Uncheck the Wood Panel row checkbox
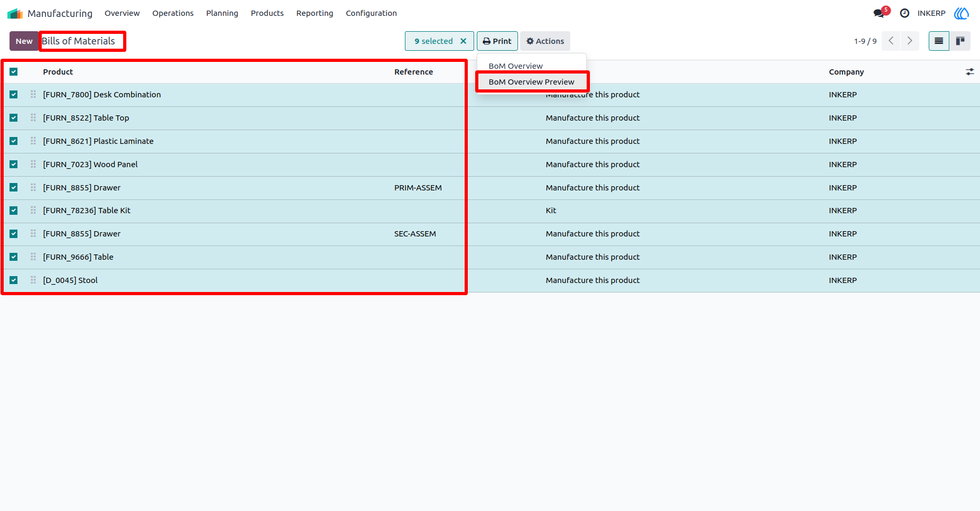 click(x=14, y=165)
